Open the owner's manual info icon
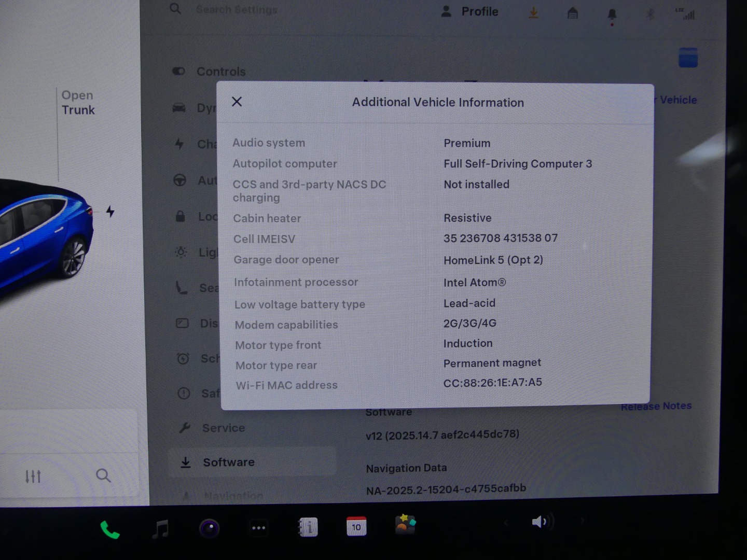 [308, 527]
